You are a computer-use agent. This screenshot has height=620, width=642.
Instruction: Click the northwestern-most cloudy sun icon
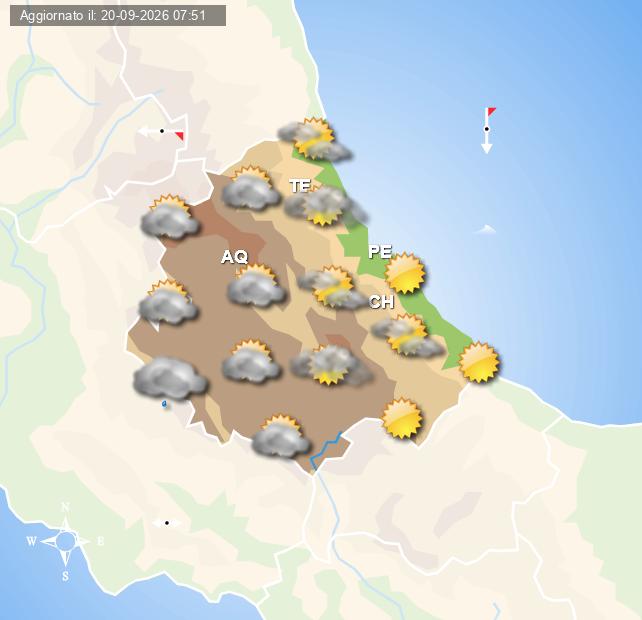pyautogui.click(x=170, y=217)
